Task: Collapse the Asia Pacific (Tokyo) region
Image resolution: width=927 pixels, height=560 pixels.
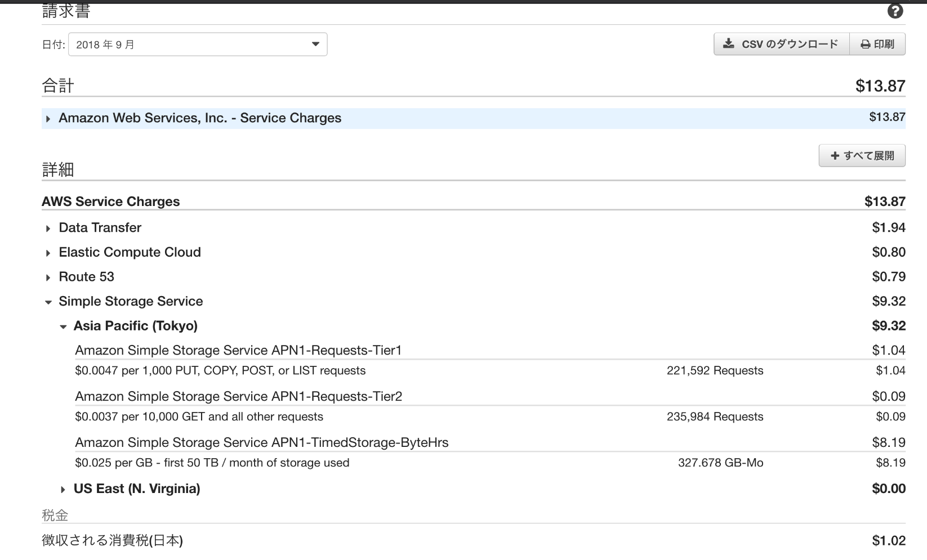Action: coord(63,326)
